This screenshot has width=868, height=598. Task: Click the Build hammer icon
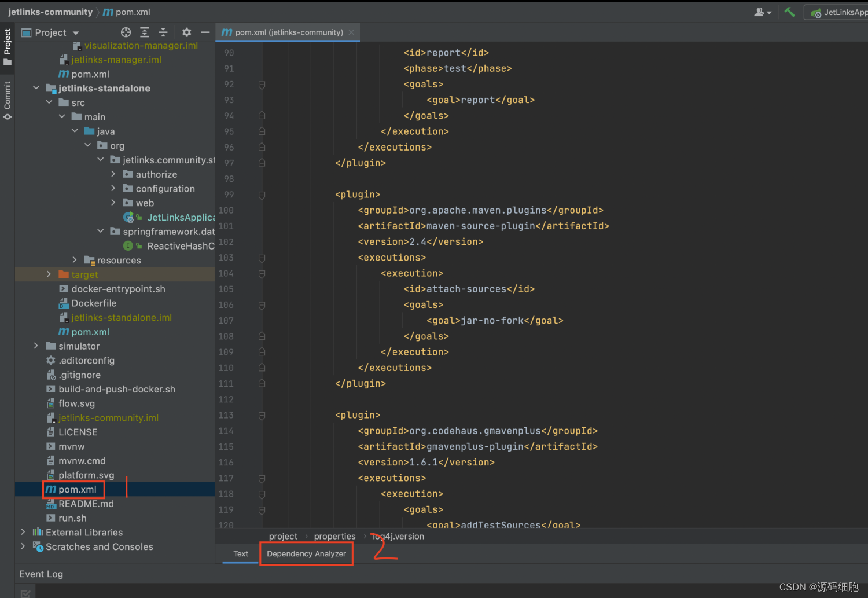pos(789,12)
